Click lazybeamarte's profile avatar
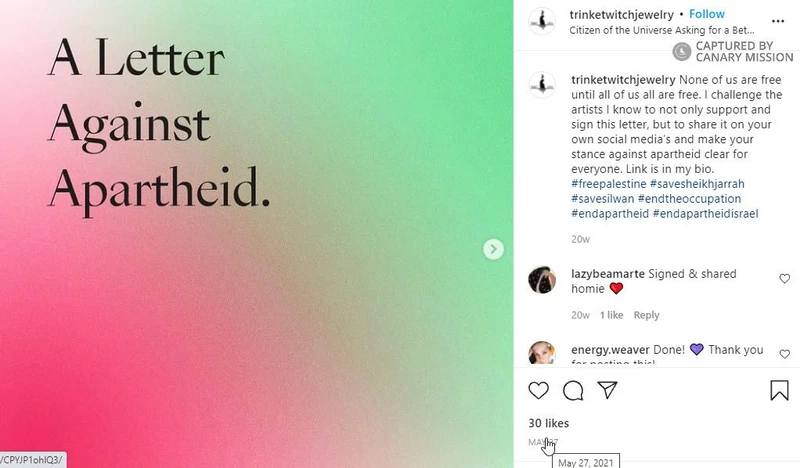 [541, 281]
